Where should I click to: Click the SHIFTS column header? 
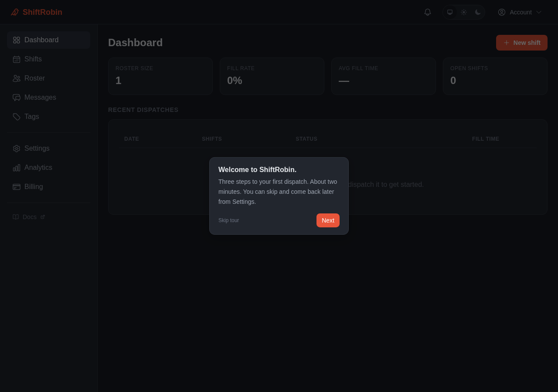212,139
